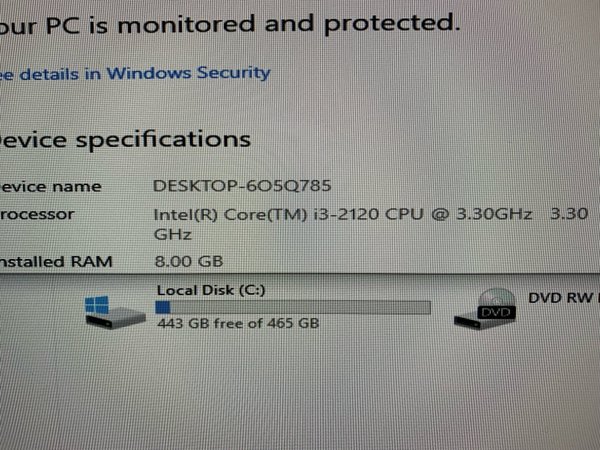The image size is (600, 450).
Task: Click the '443 GB free of 465 GB' text
Action: click(238, 324)
